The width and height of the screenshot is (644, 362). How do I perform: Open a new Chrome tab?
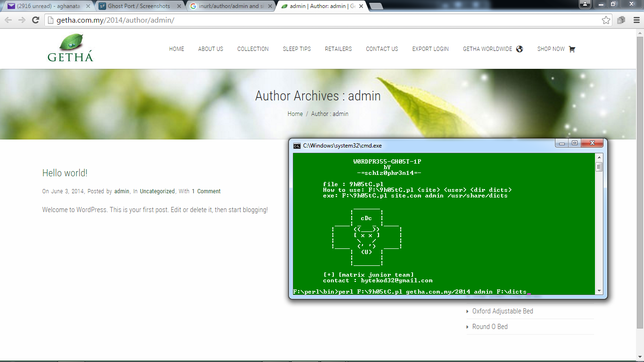click(x=376, y=6)
